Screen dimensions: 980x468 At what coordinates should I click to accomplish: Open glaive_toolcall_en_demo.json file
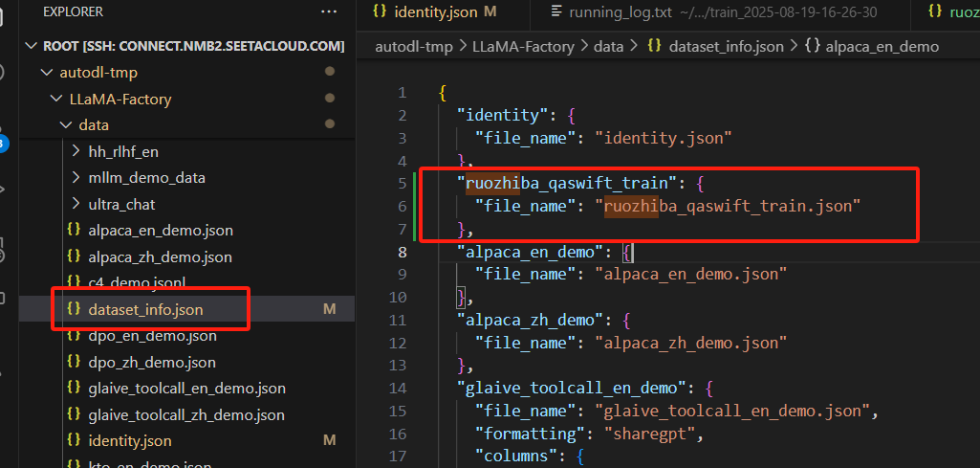coord(186,389)
